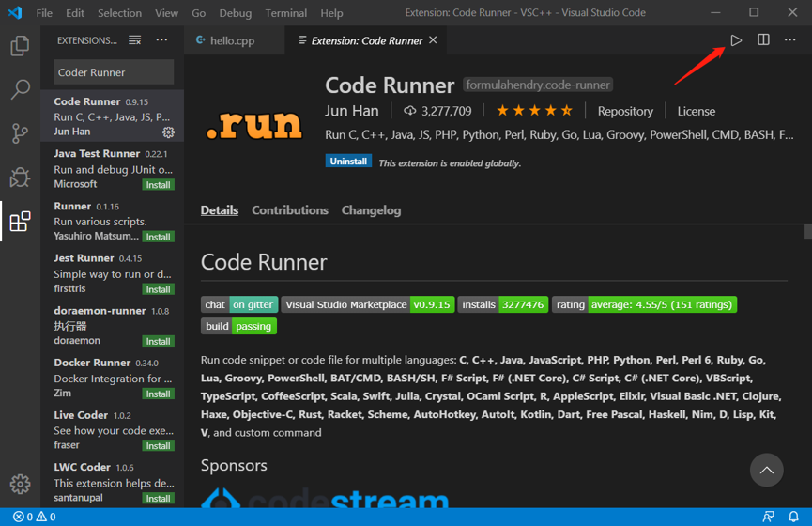This screenshot has width=812, height=526.
Task: Click the Jun Han publisher link
Action: 352,111
